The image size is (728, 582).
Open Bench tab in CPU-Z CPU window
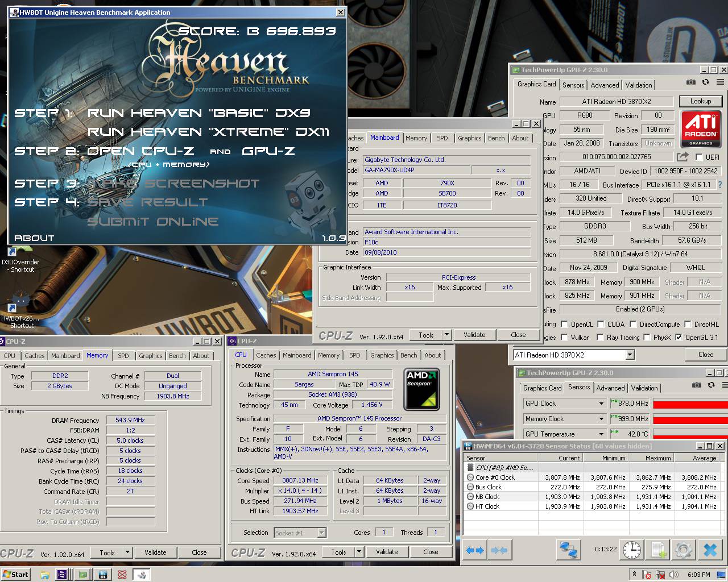point(409,355)
